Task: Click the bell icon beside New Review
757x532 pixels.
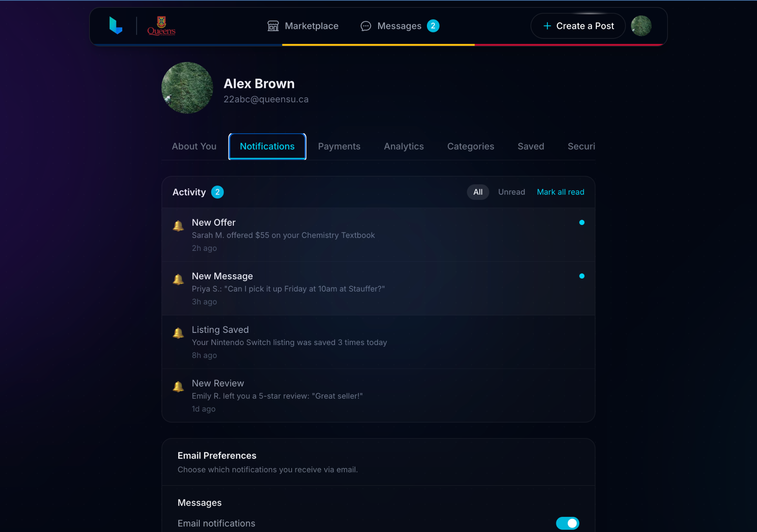Action: tap(178, 386)
